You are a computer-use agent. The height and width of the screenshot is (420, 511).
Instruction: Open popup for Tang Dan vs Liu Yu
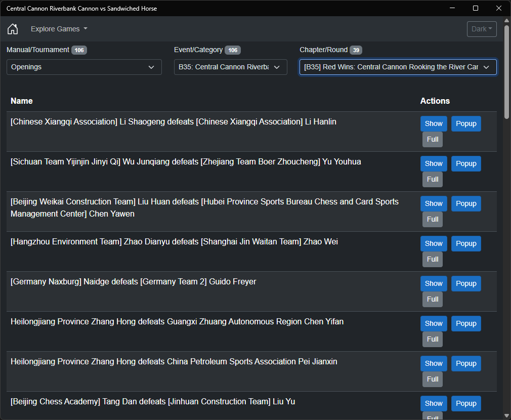(466, 403)
